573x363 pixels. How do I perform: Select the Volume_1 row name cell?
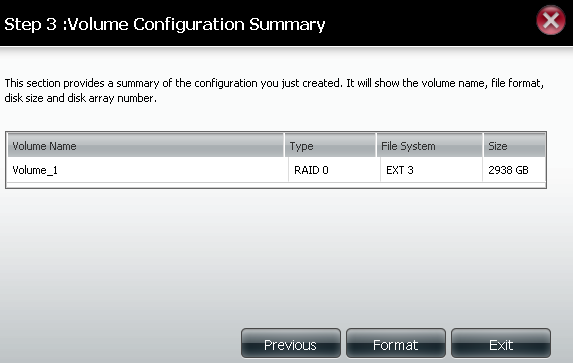tap(148, 170)
